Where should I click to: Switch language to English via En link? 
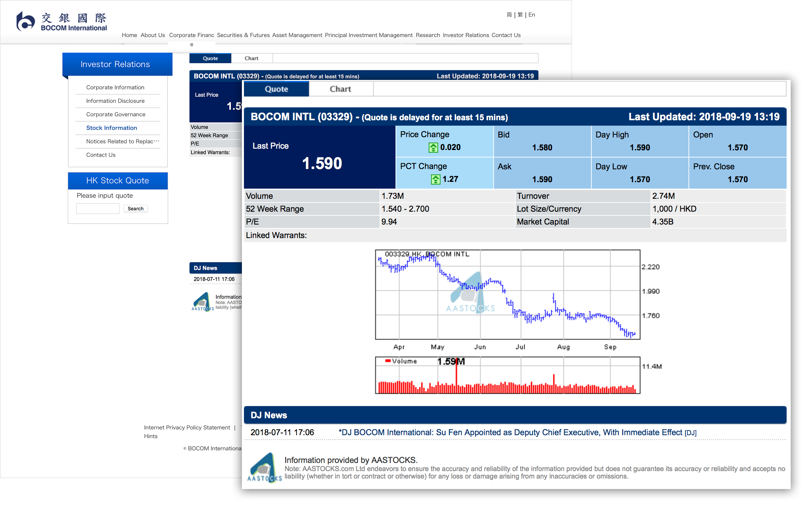[x=532, y=15]
